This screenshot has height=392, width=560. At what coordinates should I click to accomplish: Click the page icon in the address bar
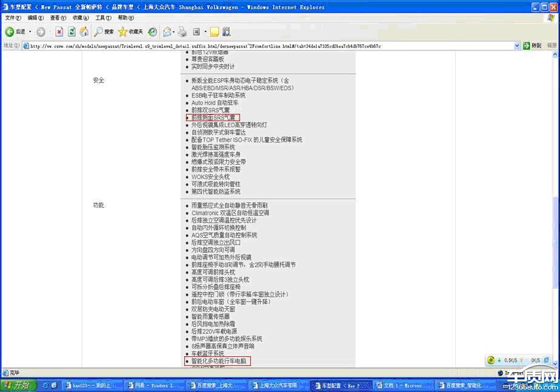25,45
